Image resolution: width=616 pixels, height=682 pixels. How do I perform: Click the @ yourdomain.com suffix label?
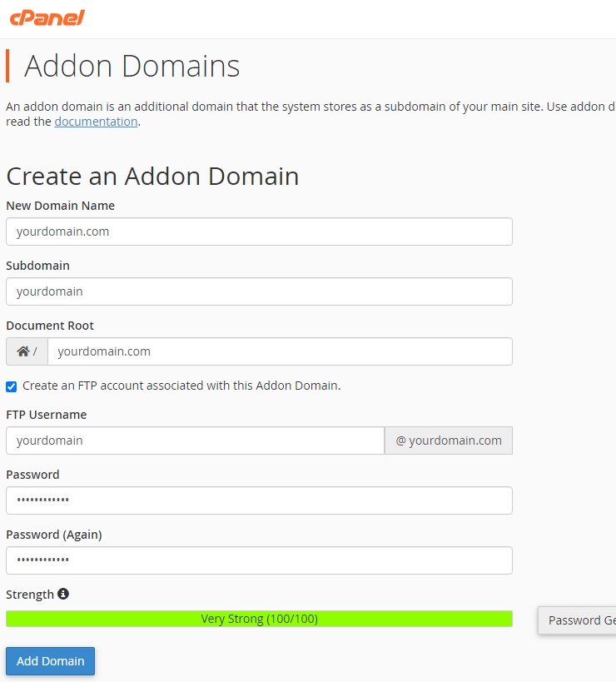[448, 440]
